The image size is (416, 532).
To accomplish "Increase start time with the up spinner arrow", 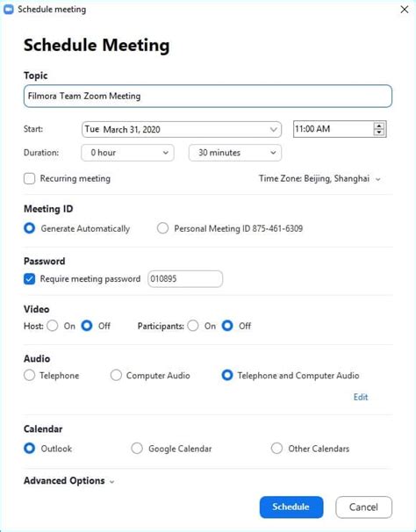I will coord(379,126).
